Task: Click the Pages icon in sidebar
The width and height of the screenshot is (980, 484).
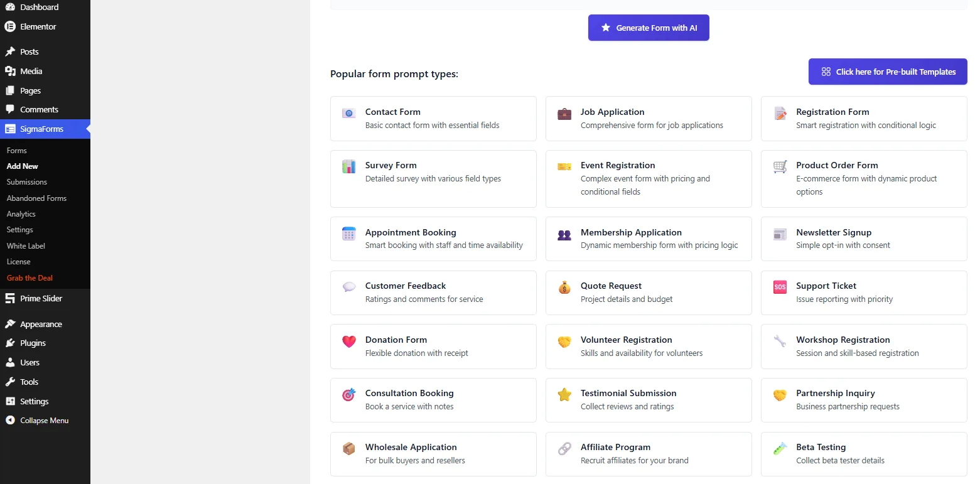Action: [x=10, y=90]
